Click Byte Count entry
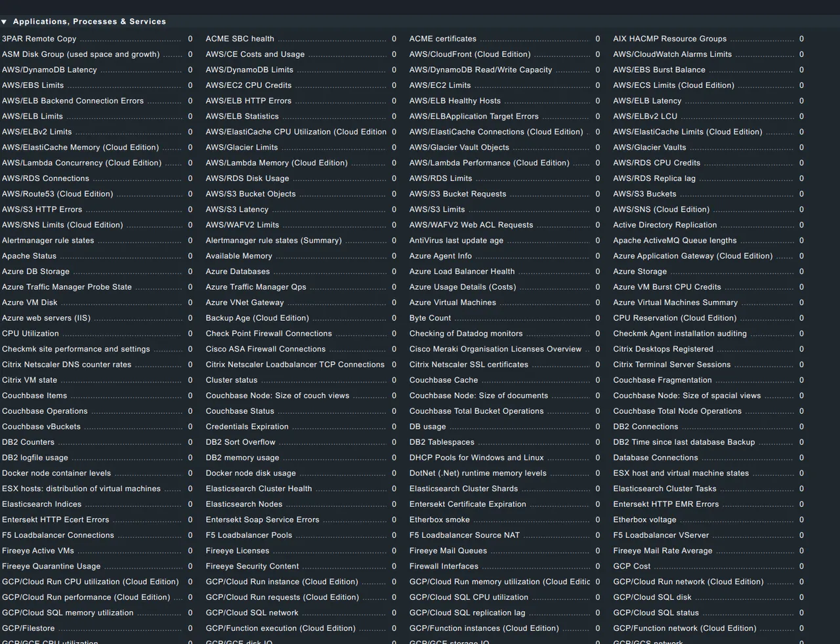The height and width of the screenshot is (644, 840). point(430,318)
